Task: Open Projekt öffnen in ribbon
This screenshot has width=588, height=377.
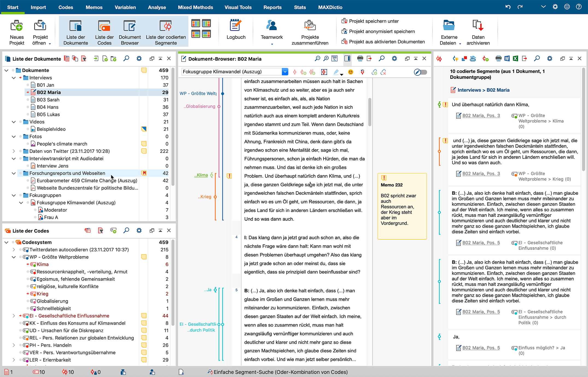Action: (x=41, y=32)
